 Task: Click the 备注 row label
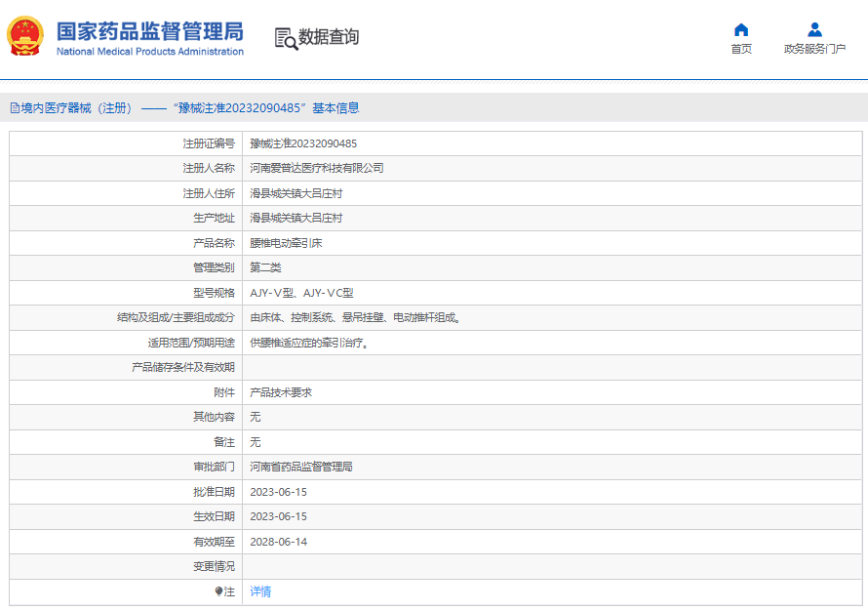[224, 442]
